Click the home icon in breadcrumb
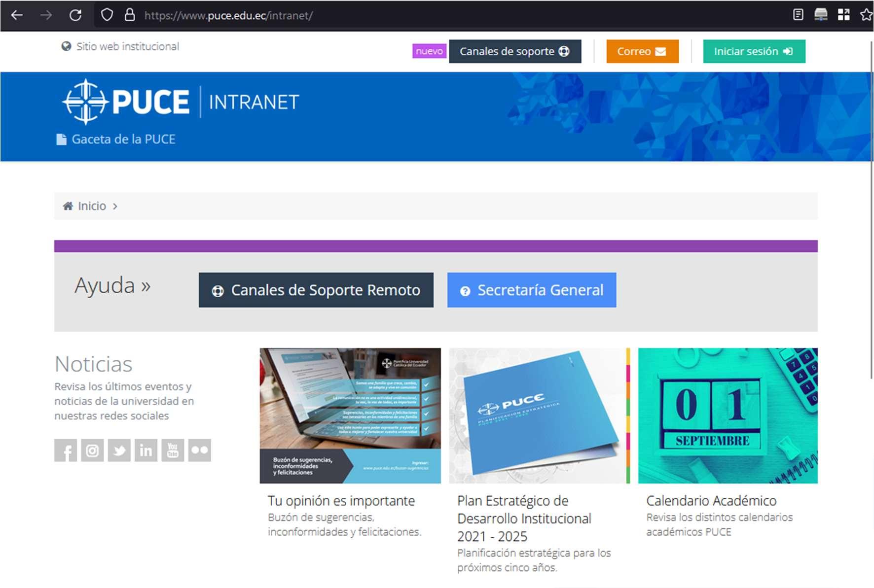Screen dimensions: 874x588 tap(68, 206)
